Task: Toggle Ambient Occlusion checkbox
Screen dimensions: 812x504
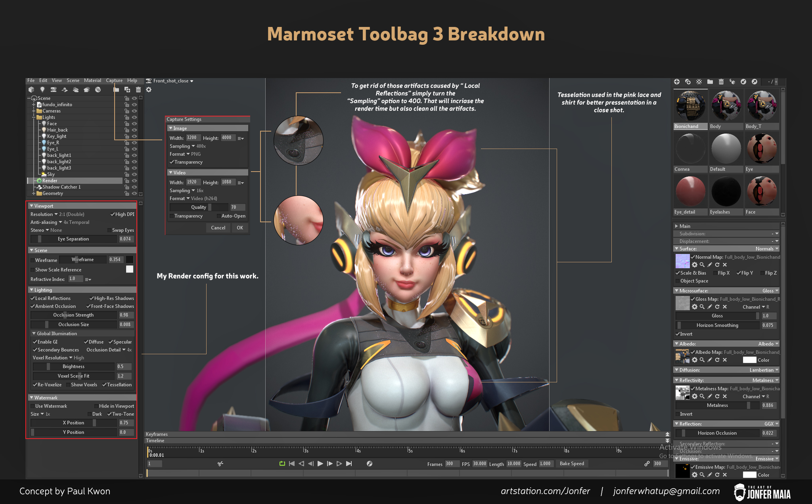Action: pos(33,306)
